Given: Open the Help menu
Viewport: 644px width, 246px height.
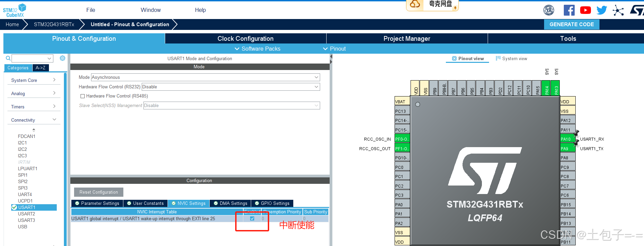Looking at the screenshot, I should tap(201, 10).
